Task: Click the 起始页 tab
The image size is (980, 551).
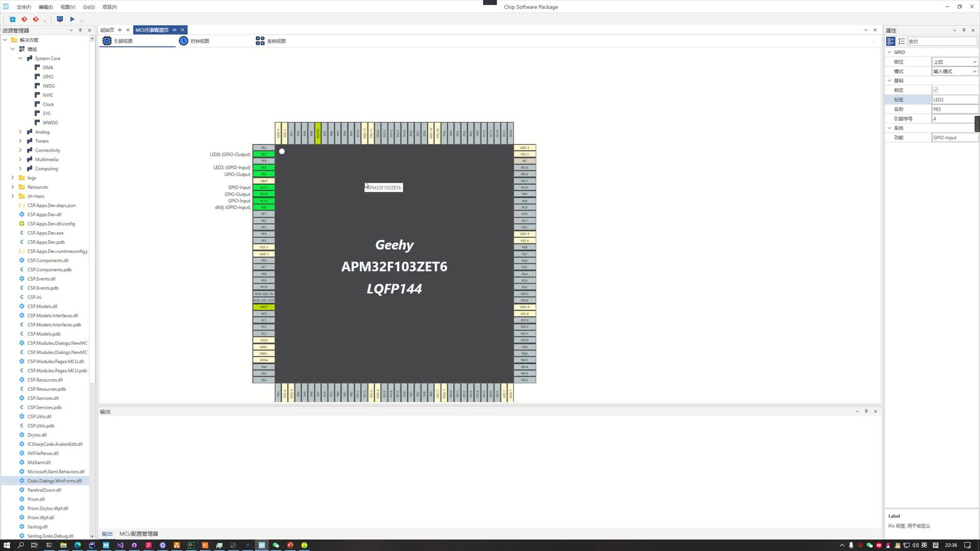Action: click(x=107, y=30)
